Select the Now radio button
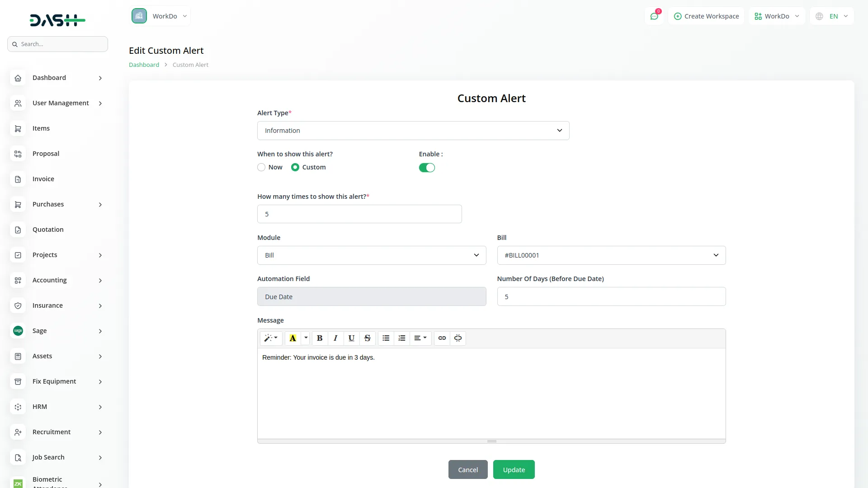This screenshot has height=488, width=868. point(261,167)
